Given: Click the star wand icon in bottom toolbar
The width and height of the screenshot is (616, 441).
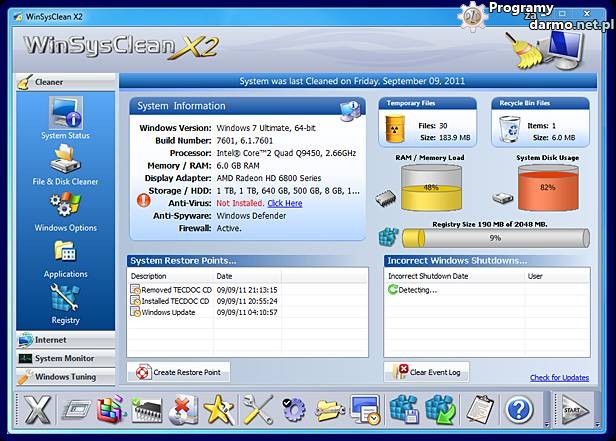Looking at the screenshot, I should pyautogui.click(x=219, y=410).
